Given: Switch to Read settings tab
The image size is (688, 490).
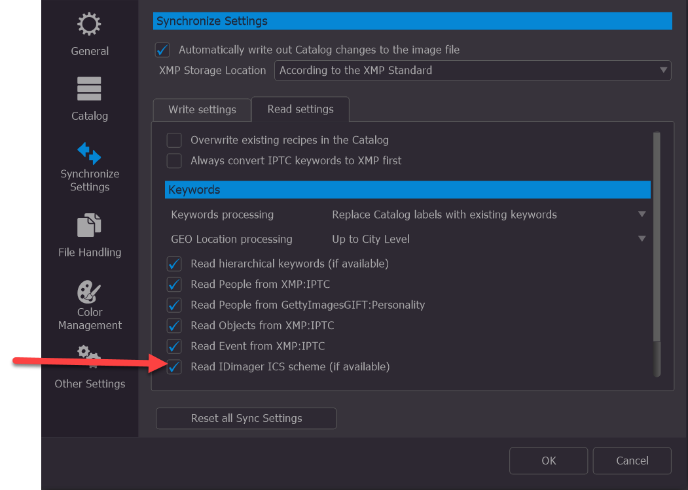Looking at the screenshot, I should 300,109.
